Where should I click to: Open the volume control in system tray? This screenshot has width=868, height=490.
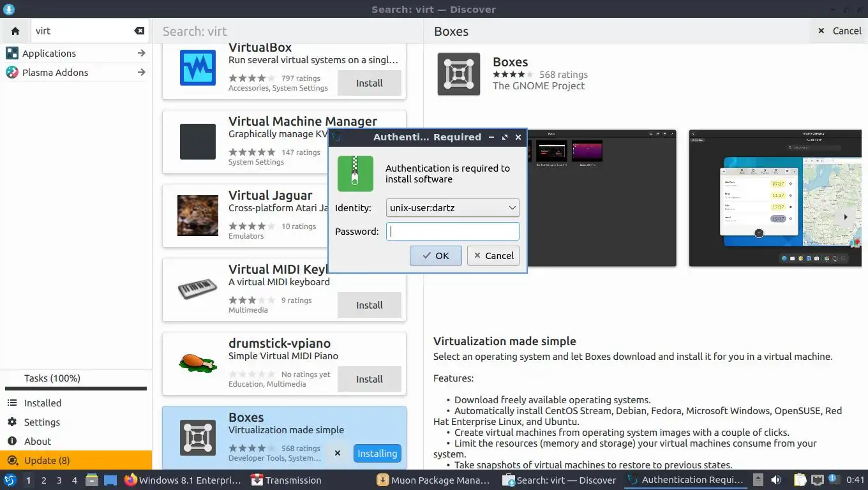coord(776,480)
